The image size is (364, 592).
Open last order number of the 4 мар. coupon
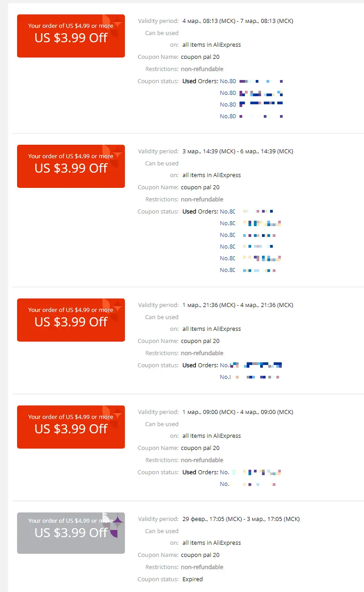[251, 116]
